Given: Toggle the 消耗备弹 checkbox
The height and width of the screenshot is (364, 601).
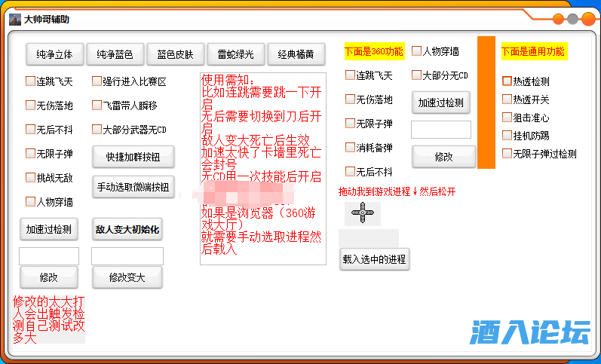Looking at the screenshot, I should 350,148.
